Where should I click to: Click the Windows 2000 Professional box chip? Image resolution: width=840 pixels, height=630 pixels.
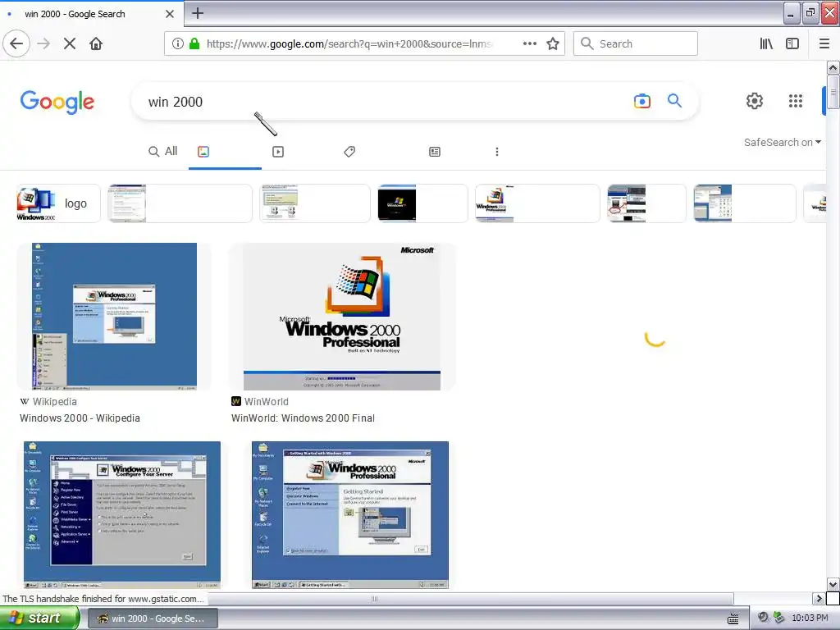pyautogui.click(x=537, y=203)
